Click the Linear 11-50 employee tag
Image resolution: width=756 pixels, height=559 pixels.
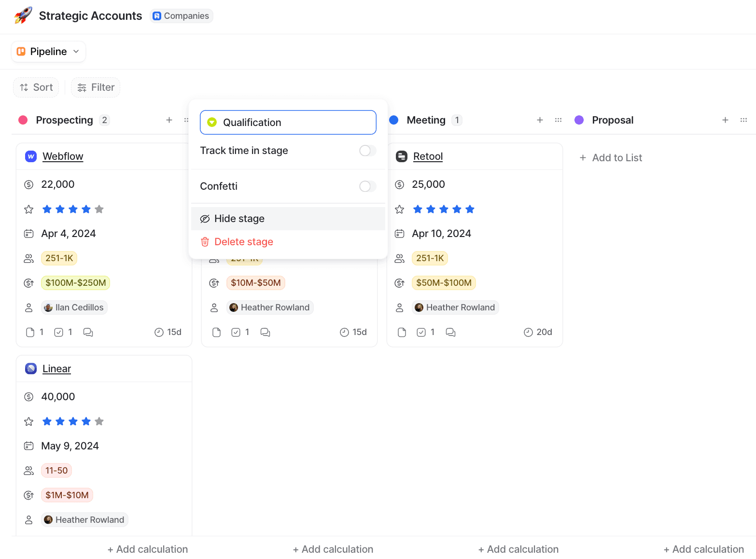point(56,471)
